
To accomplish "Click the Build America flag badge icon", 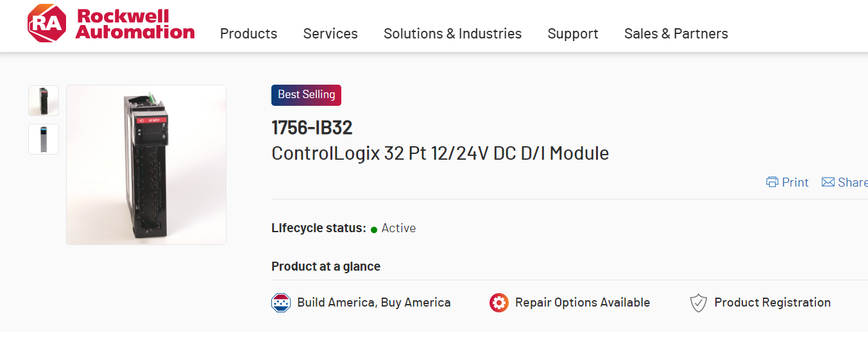I will 281,303.
